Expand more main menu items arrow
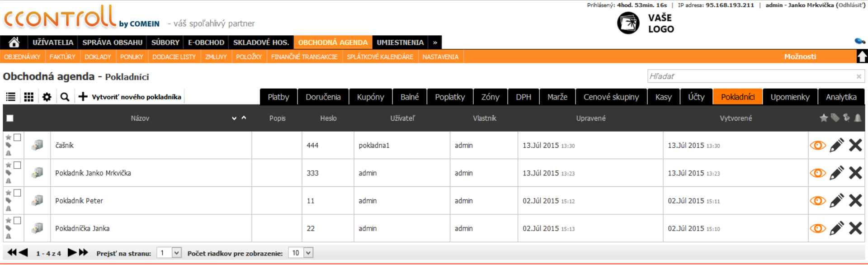Image resolution: width=868 pixels, height=265 pixels. pos(435,43)
